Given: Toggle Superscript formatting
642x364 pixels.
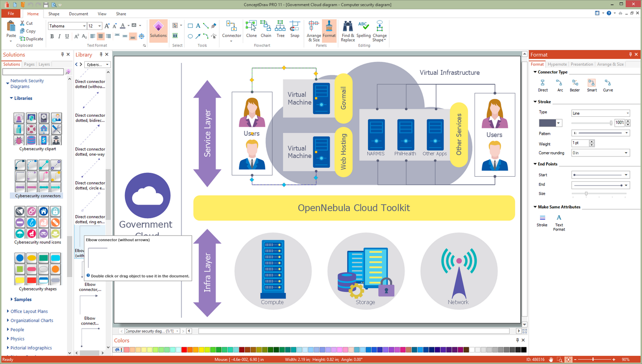Looking at the screenshot, I should pos(77,36).
